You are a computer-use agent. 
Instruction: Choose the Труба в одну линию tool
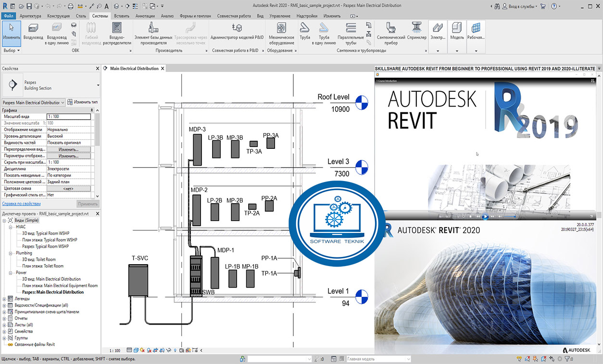[324, 33]
